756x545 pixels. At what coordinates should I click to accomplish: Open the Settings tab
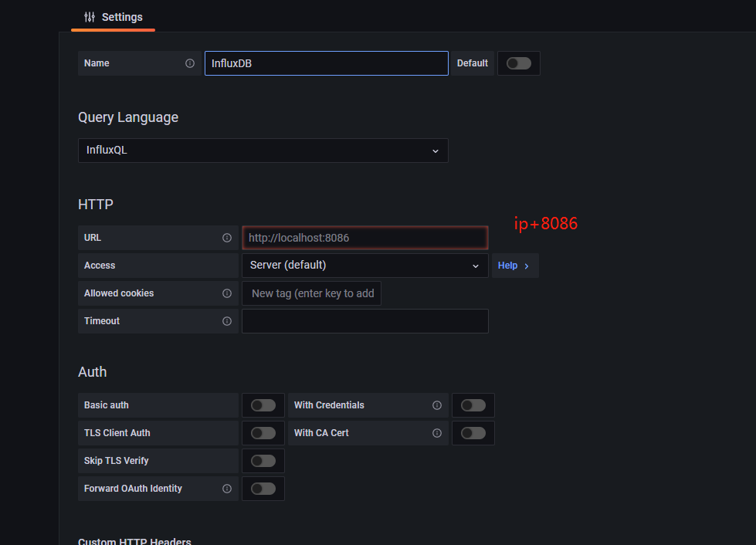point(114,17)
